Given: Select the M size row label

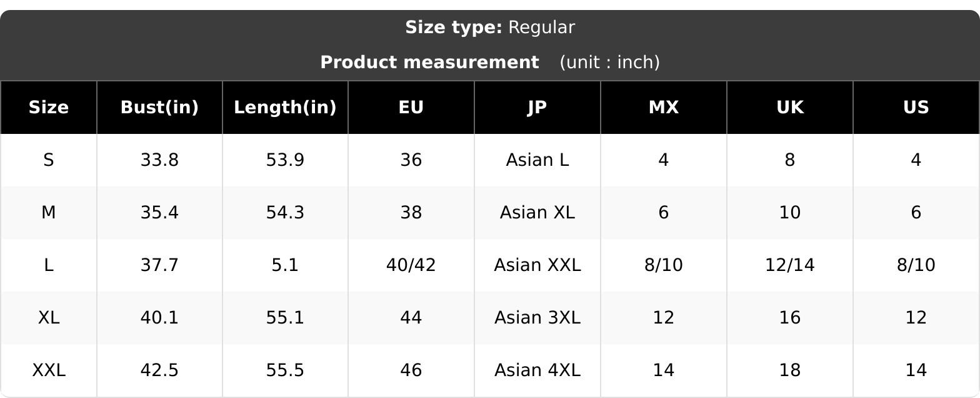Looking at the screenshot, I should (49, 213).
